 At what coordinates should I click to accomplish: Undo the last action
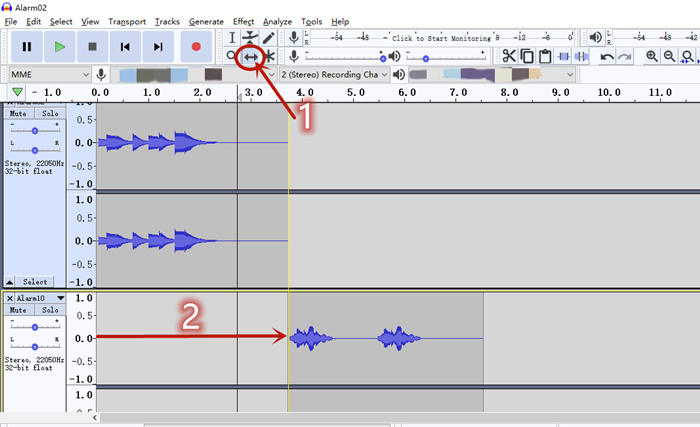click(607, 56)
